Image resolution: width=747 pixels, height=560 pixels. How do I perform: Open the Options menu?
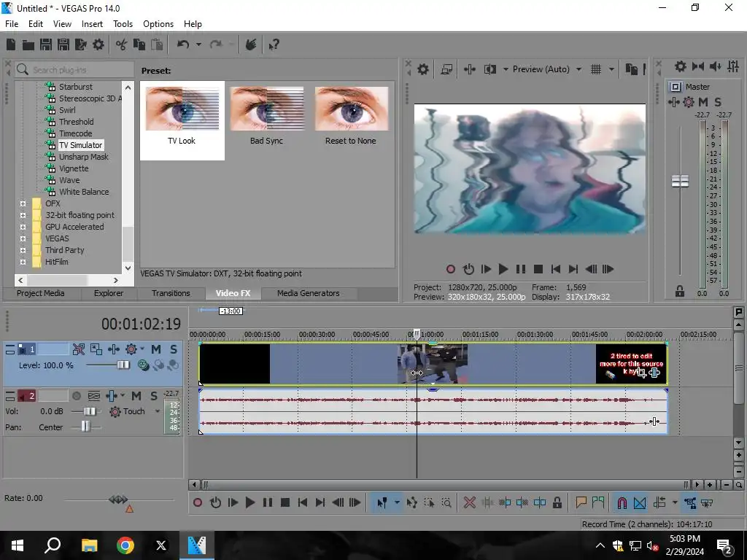(x=158, y=24)
